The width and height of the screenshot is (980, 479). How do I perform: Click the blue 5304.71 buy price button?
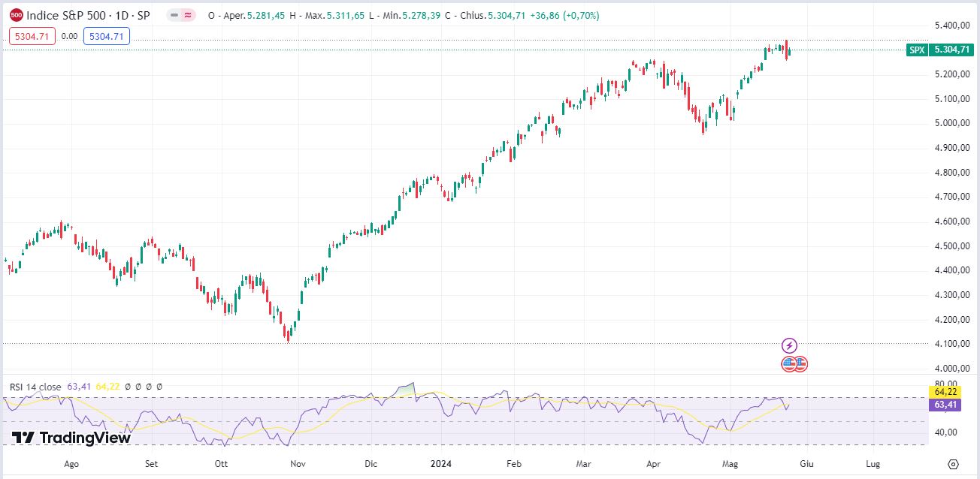tap(107, 35)
